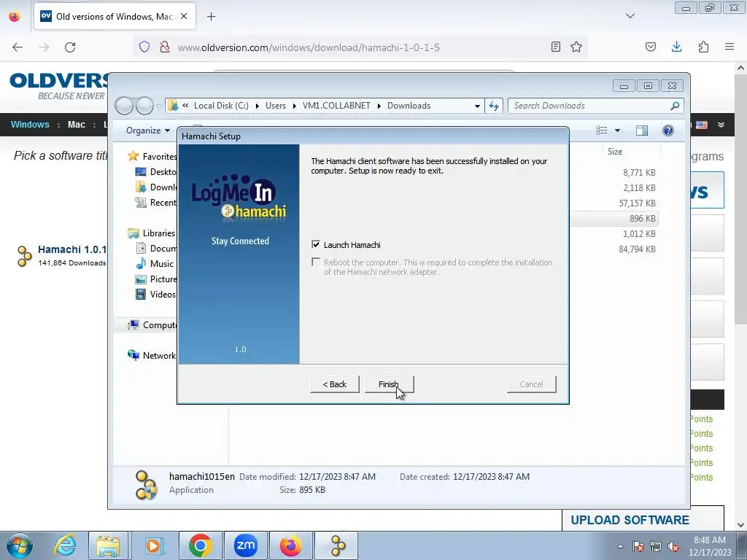Open the Mac menu on OldVersion site

click(76, 124)
